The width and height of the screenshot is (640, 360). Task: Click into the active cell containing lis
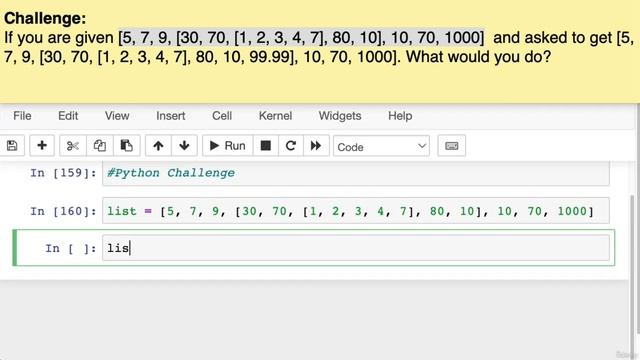[356, 248]
